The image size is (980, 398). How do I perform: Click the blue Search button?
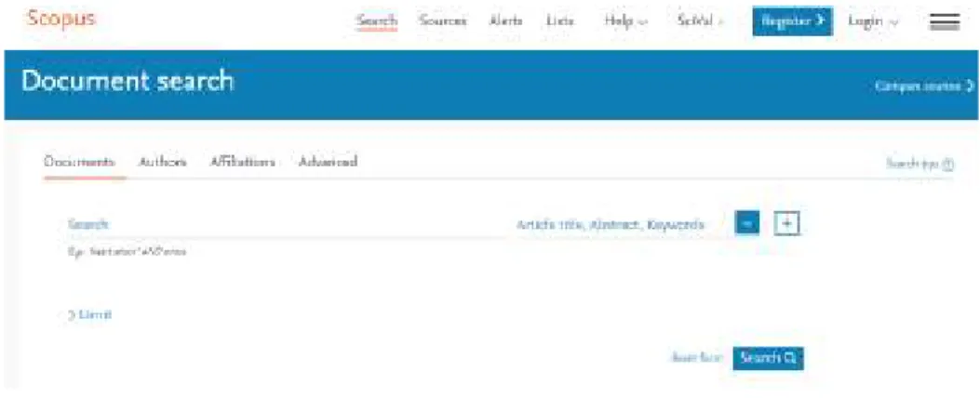(x=768, y=358)
